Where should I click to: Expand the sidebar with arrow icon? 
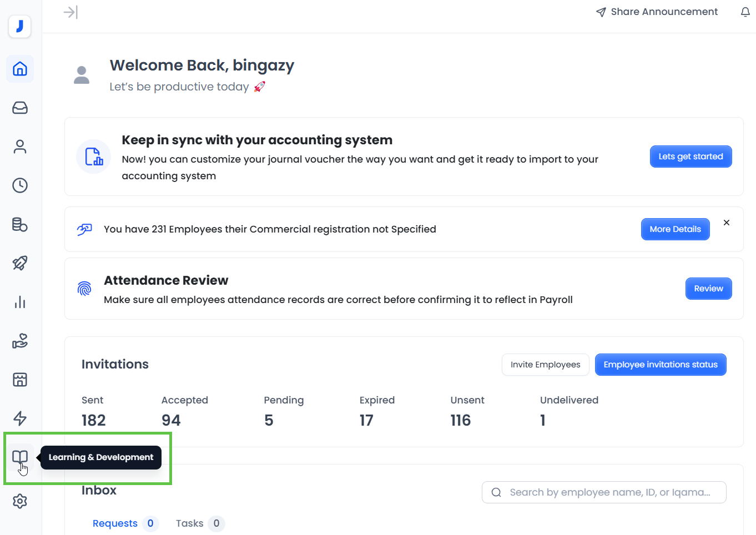pyautogui.click(x=70, y=12)
